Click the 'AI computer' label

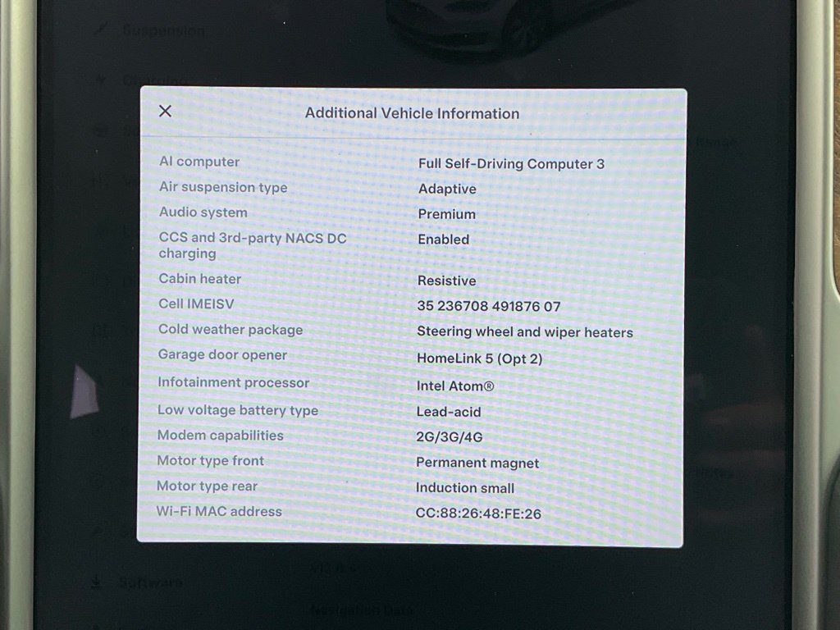pyautogui.click(x=199, y=162)
